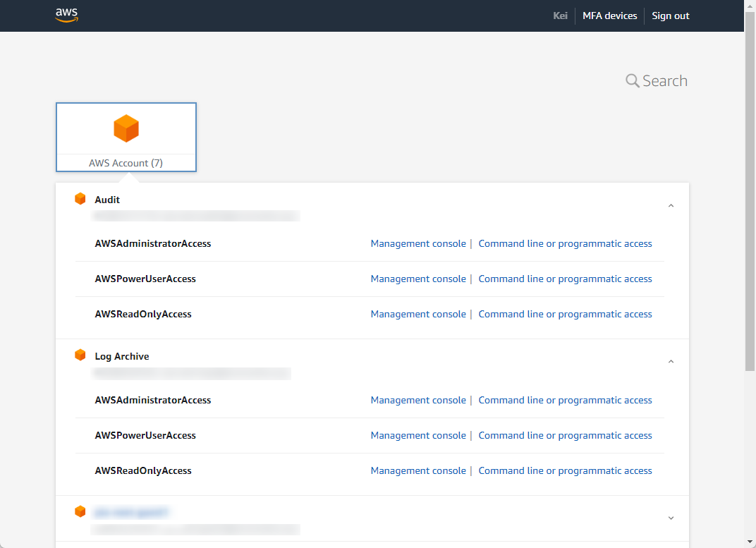Click AWSPowerUserAccess role under Audit
This screenshot has width=756, height=548.
[x=145, y=279]
